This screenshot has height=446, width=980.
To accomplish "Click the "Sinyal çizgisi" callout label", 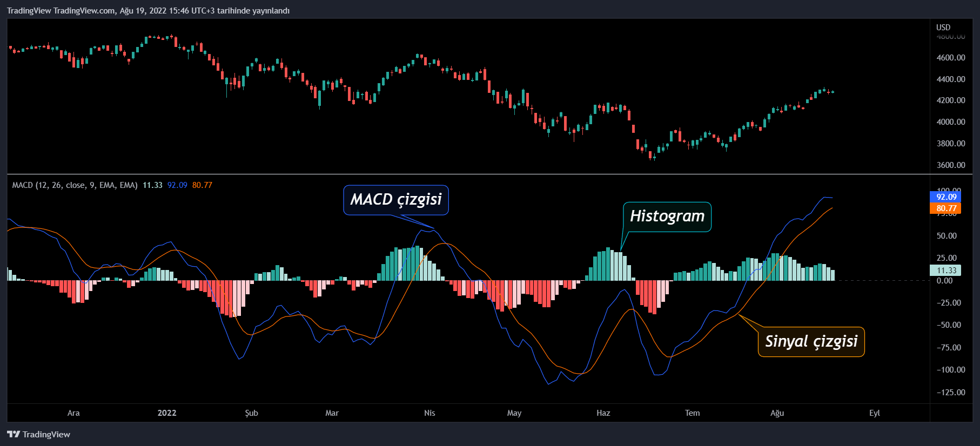I will coord(811,342).
